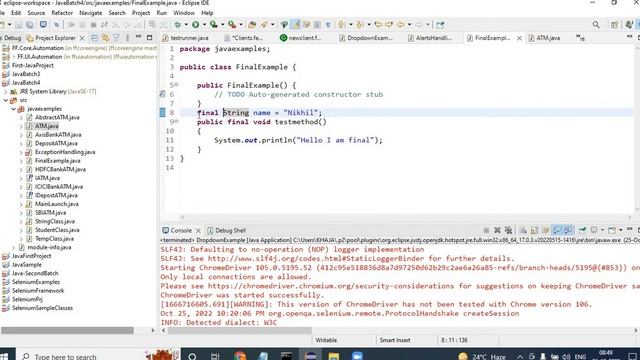Open the External Tools dropdown arrow
The width and height of the screenshot is (640, 360).
pyautogui.click(x=241, y=25)
